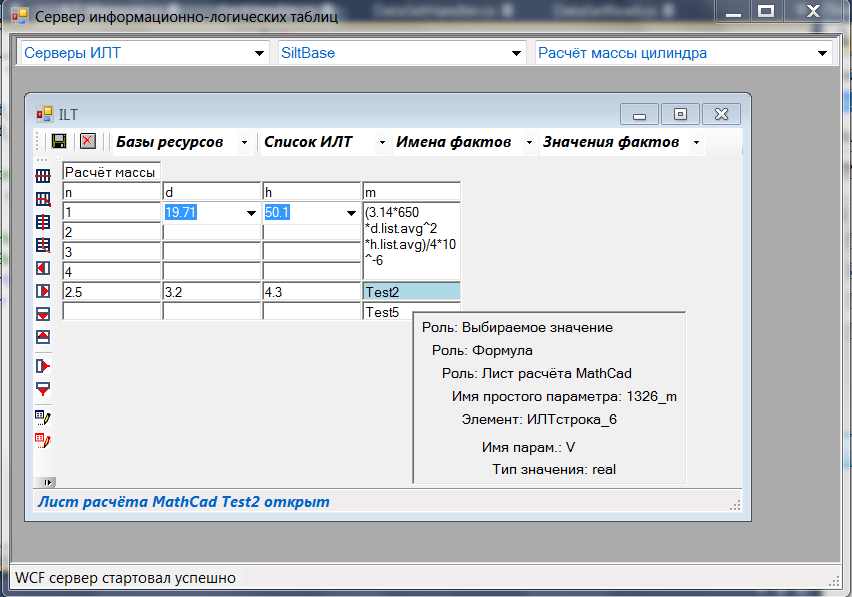The width and height of the screenshot is (852, 597).
Task: Click the red X delete icon beside save
Action: (x=87, y=141)
